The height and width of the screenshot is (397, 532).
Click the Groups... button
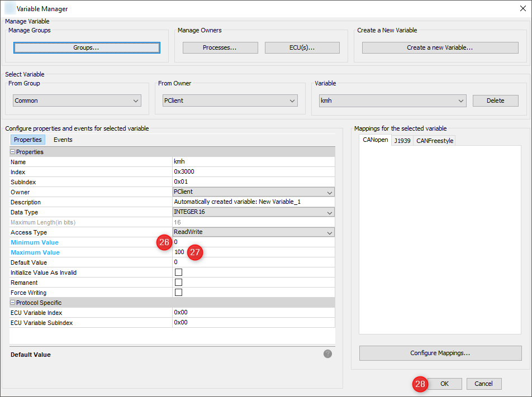(87, 48)
